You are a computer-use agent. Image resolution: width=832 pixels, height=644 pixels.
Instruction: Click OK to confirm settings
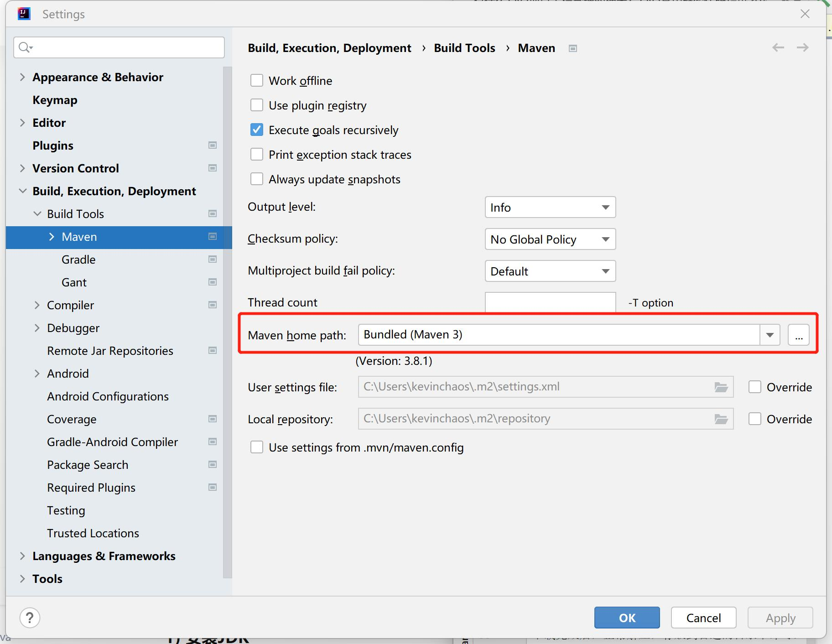point(627,618)
